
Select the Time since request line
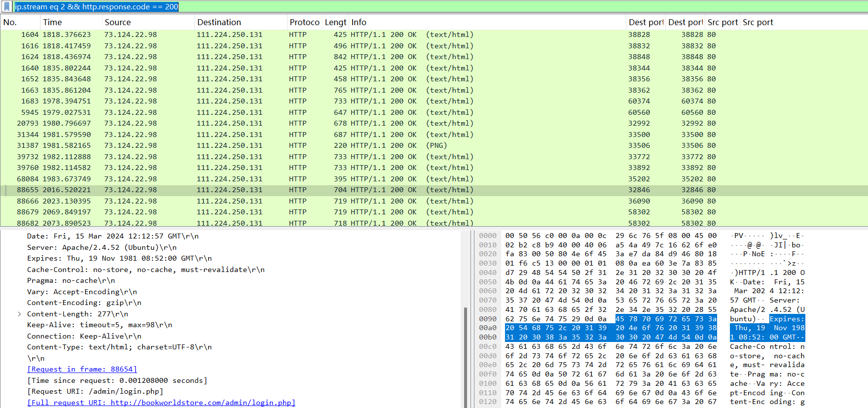click(117, 380)
